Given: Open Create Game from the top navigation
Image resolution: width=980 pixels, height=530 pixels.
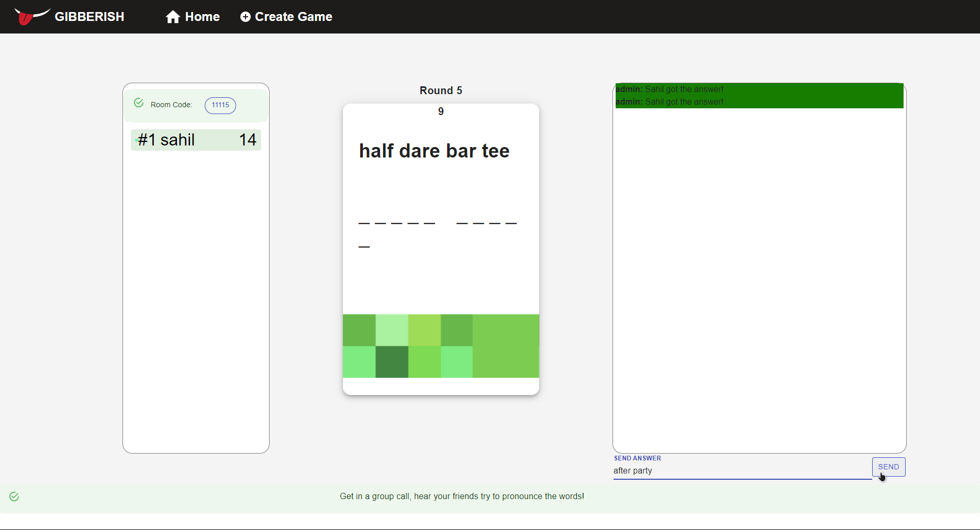Looking at the screenshot, I should pos(293,17).
